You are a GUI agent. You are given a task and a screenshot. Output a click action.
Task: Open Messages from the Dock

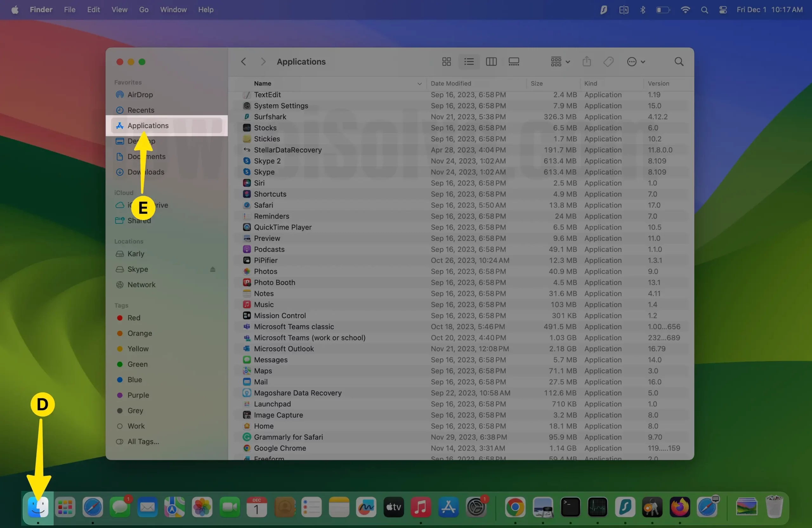120,507
